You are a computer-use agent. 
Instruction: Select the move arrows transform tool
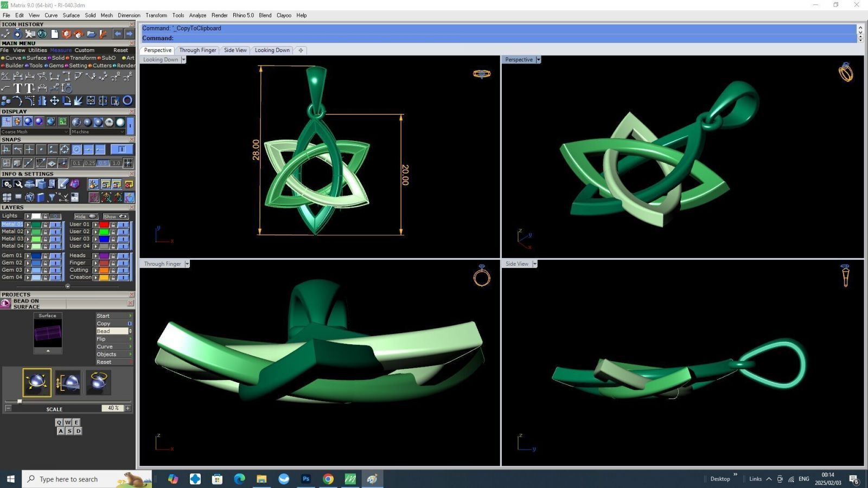click(54, 100)
